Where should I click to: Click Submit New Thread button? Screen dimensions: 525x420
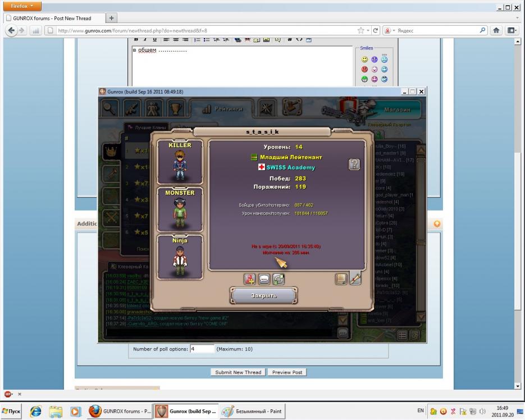[x=238, y=372]
